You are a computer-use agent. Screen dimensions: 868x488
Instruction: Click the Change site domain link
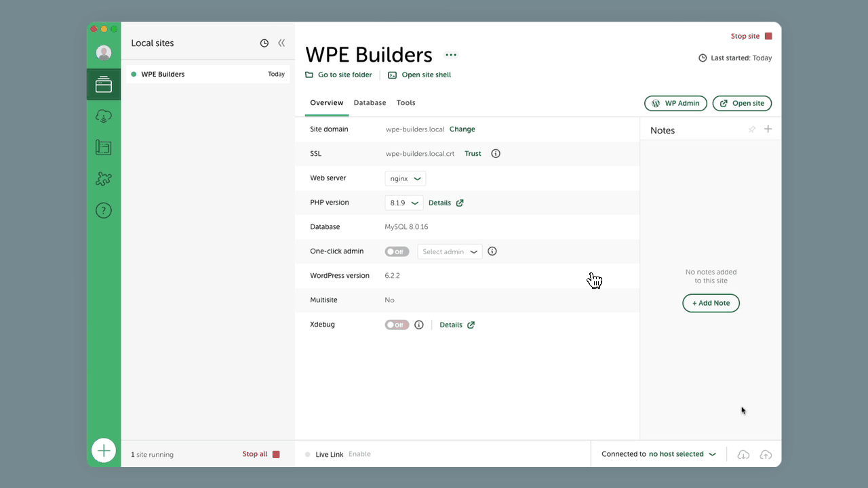pos(462,129)
